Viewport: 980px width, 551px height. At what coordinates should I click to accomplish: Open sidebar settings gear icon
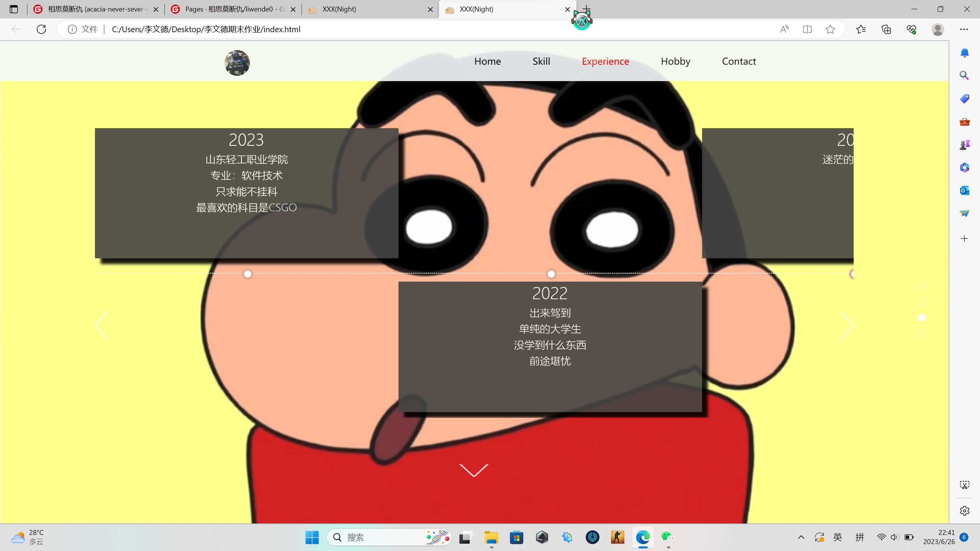coord(964,511)
